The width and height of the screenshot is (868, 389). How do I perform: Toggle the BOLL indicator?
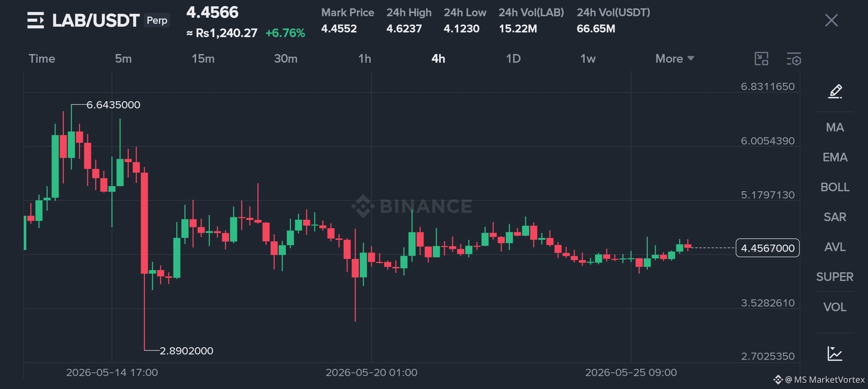pyautogui.click(x=835, y=187)
